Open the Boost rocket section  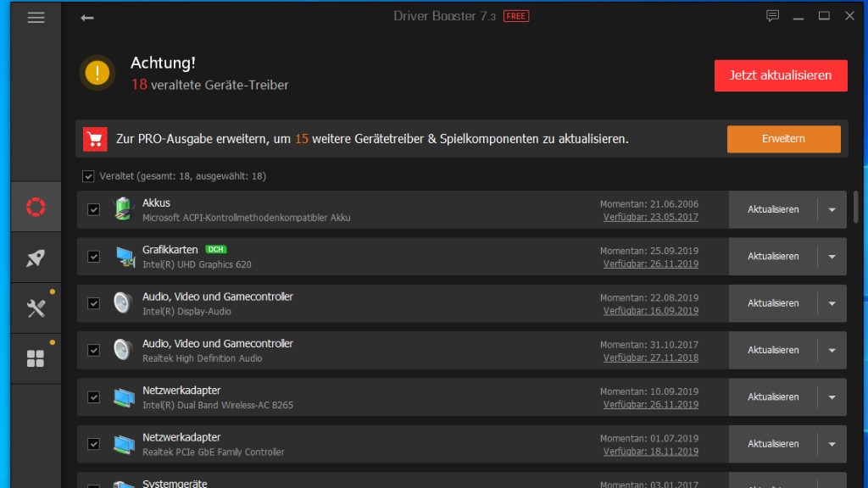[x=36, y=258]
